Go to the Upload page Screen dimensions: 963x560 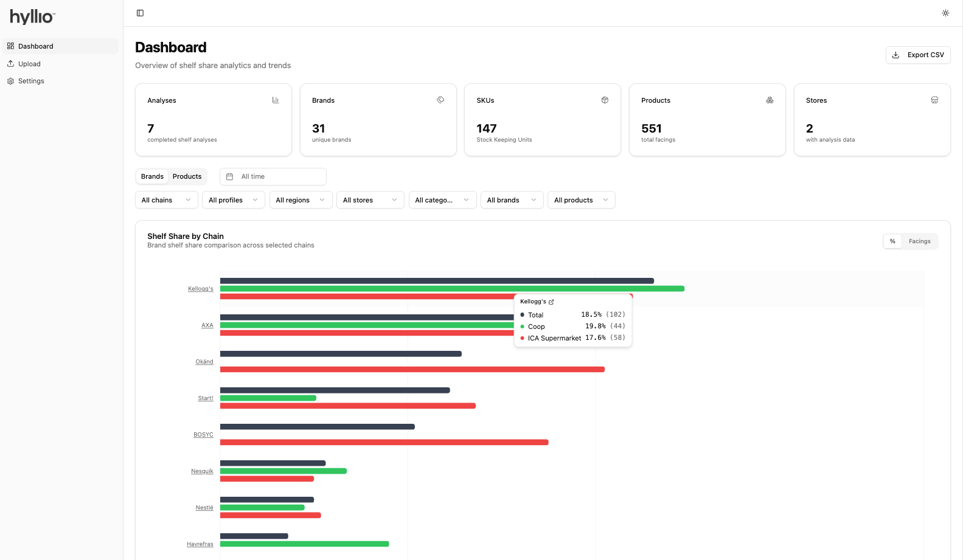pyautogui.click(x=61, y=64)
